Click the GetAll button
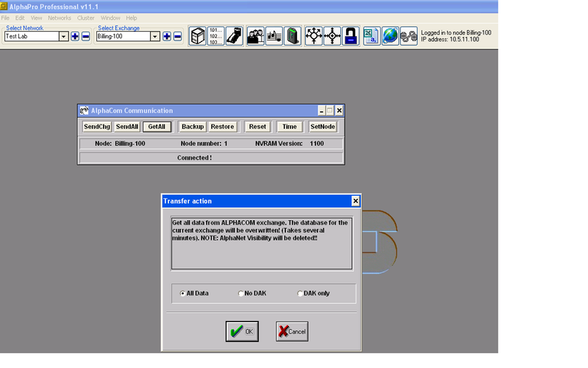Screen dimensions: 588x368 [x=157, y=127]
